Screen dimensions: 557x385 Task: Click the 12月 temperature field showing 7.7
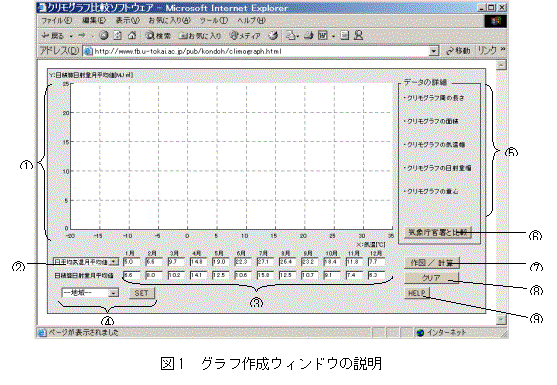[377, 262]
